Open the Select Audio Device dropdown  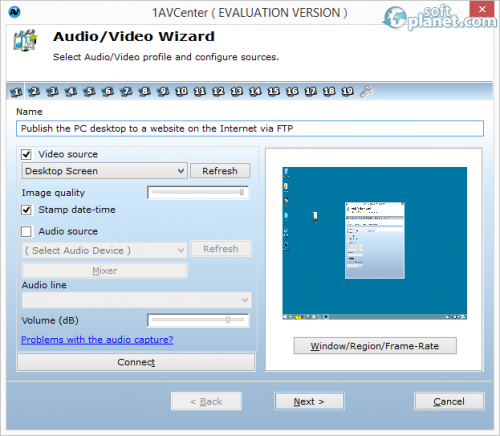click(105, 250)
